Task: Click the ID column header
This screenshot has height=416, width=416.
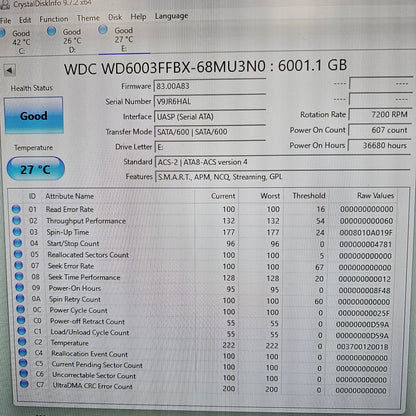Action: pyautogui.click(x=32, y=196)
